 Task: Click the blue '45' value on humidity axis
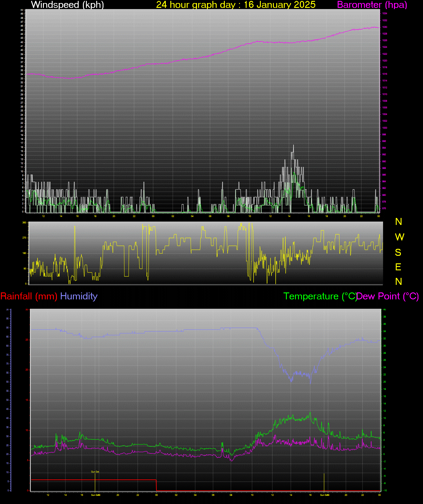(x=7, y=409)
